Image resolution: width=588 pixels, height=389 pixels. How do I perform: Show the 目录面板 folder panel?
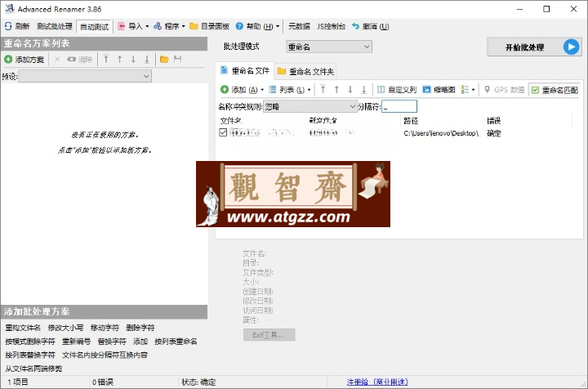(210, 26)
